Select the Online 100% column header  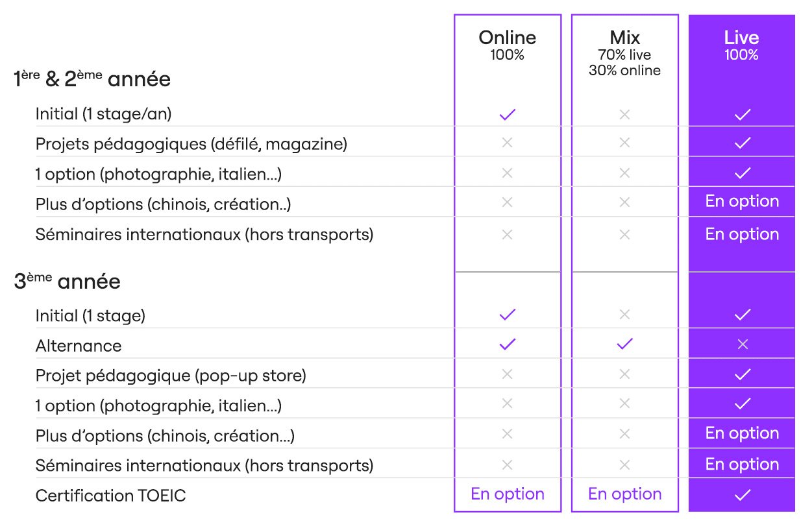click(x=508, y=45)
